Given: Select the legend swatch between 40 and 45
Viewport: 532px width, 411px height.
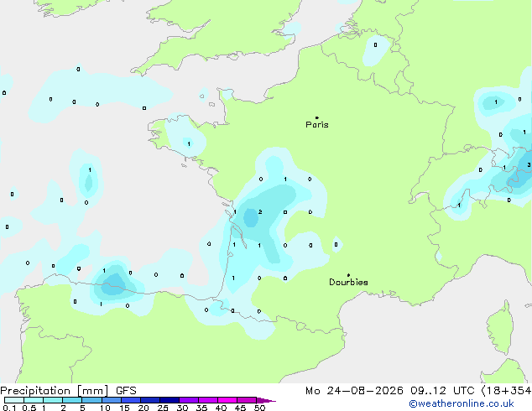Looking at the screenshot, I should 227,400.
